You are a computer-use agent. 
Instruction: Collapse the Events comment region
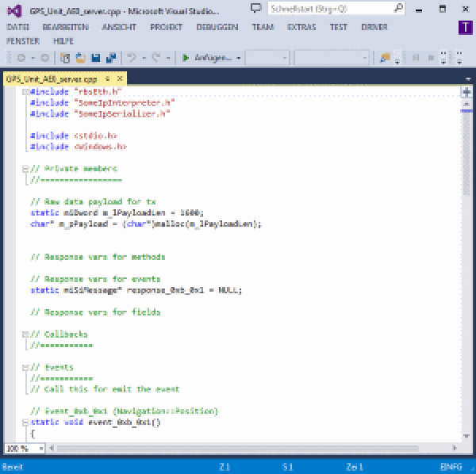[x=25, y=367]
